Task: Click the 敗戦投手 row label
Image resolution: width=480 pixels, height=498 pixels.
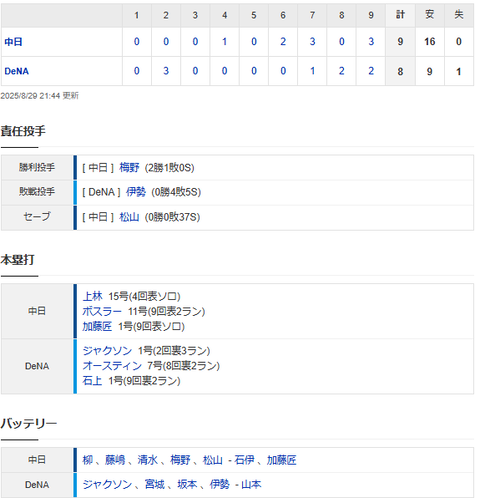Action: (x=37, y=192)
